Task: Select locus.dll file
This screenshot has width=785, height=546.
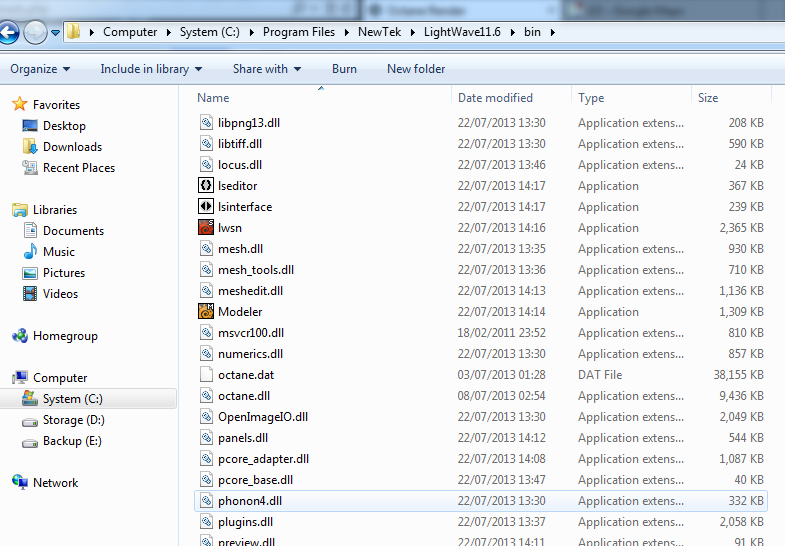Action: [240, 165]
